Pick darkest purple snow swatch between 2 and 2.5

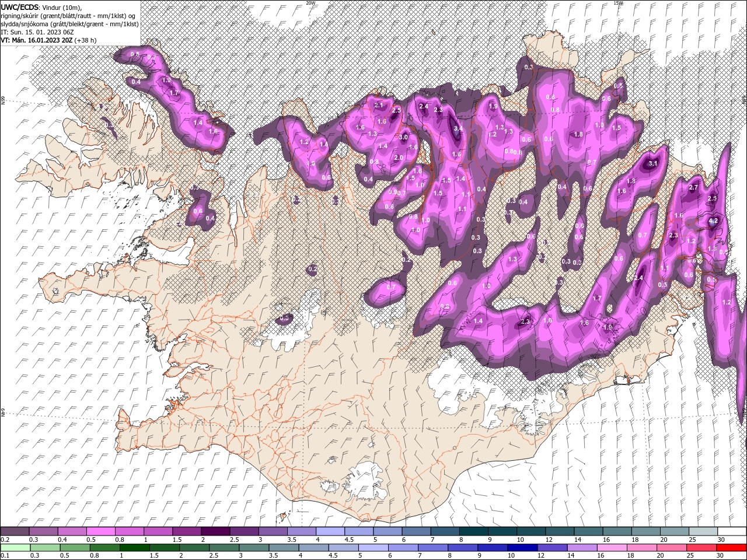tap(215, 531)
